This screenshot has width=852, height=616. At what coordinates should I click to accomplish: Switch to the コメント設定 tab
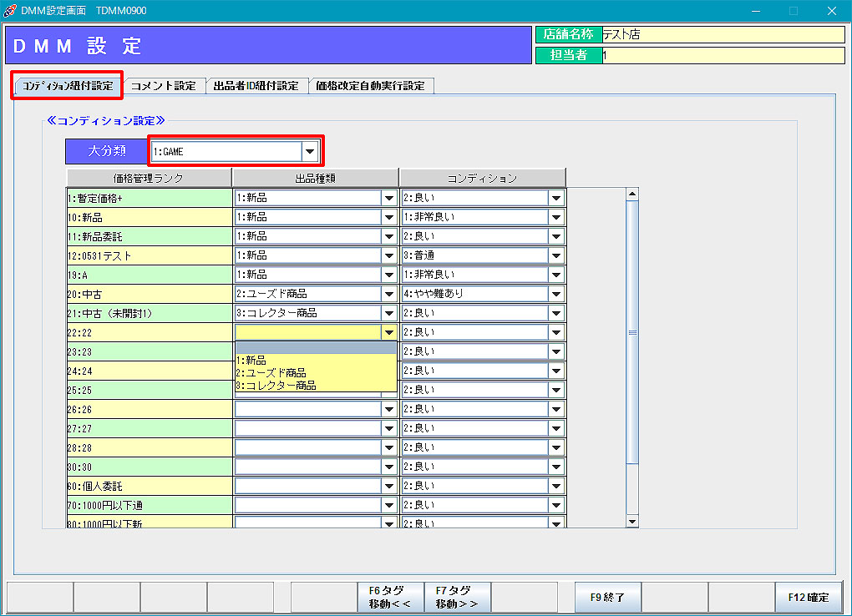(x=164, y=86)
